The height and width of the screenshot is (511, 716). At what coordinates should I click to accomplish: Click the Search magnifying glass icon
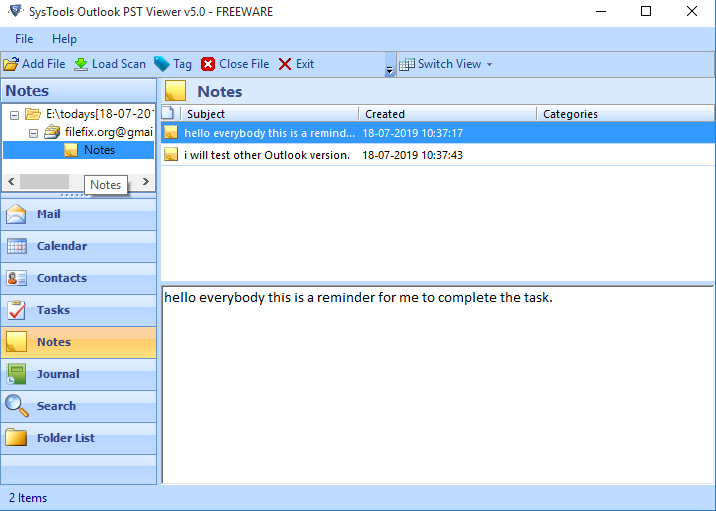coord(16,406)
